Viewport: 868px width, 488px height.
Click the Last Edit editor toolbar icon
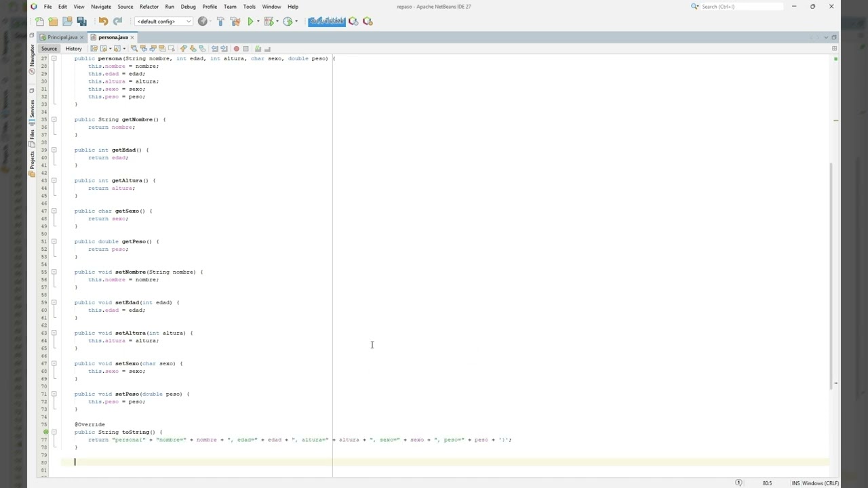pyautogui.click(x=94, y=49)
